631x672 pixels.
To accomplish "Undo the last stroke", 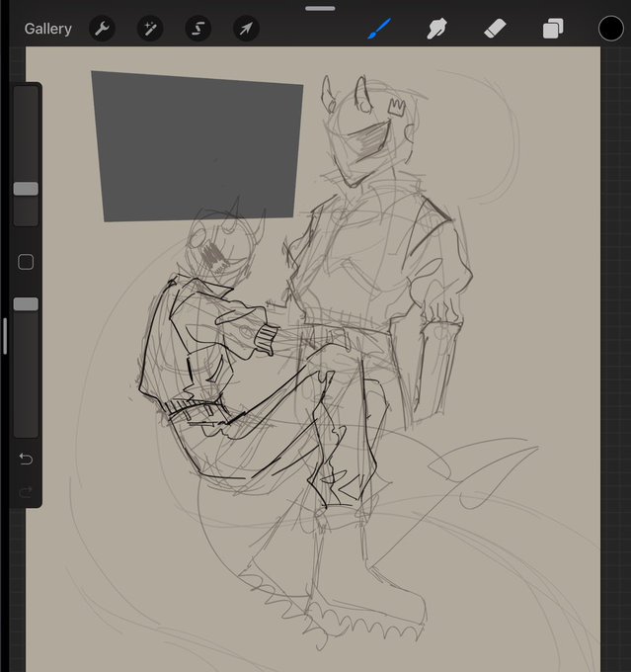I will (x=26, y=459).
